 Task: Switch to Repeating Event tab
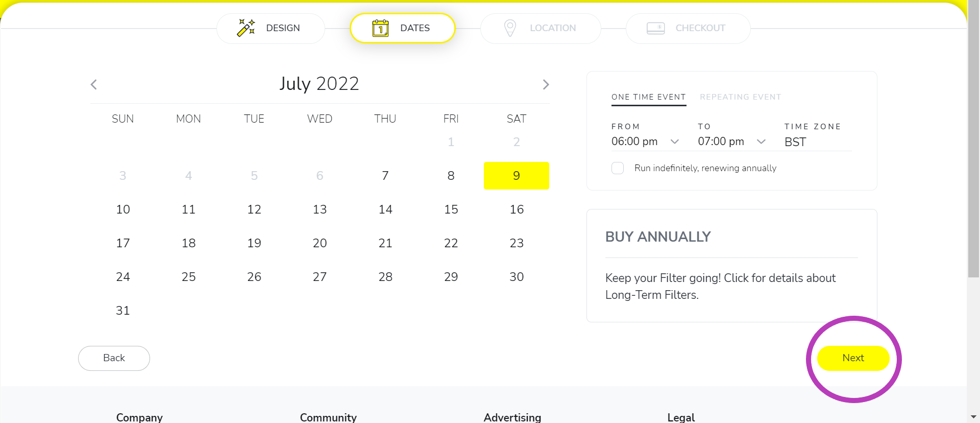740,97
